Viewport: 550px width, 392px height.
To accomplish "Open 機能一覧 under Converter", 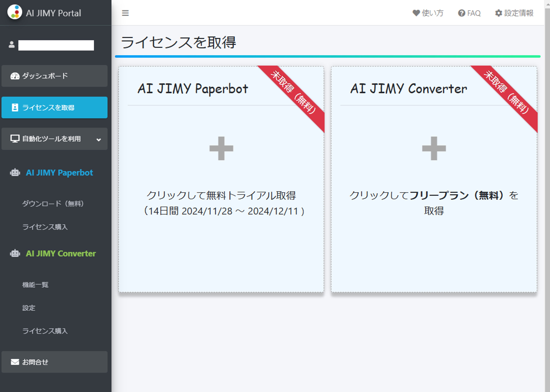I will coord(35,285).
